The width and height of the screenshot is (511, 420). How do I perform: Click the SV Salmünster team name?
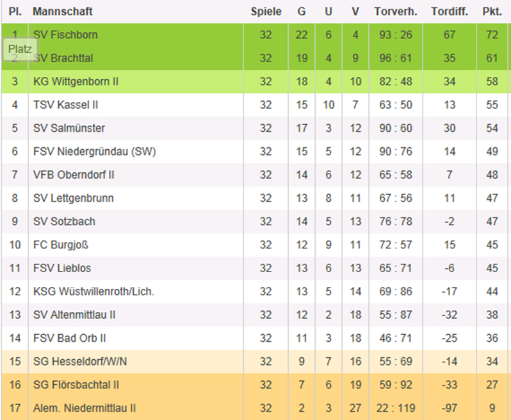pyautogui.click(x=69, y=128)
